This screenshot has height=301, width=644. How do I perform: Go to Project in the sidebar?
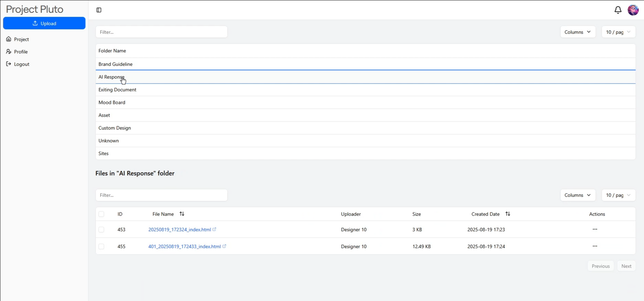21,39
